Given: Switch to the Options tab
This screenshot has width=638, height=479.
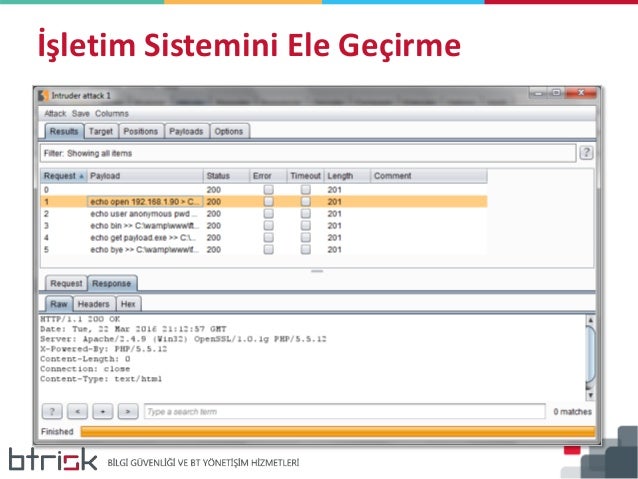Looking at the screenshot, I should (x=229, y=131).
